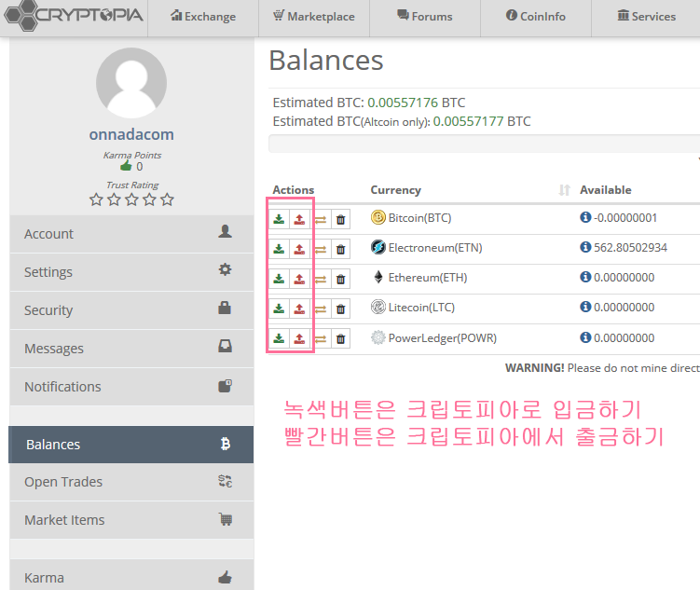The height and width of the screenshot is (590, 700).
Task: Click the trash icon in Bitcoin row
Action: [340, 219]
